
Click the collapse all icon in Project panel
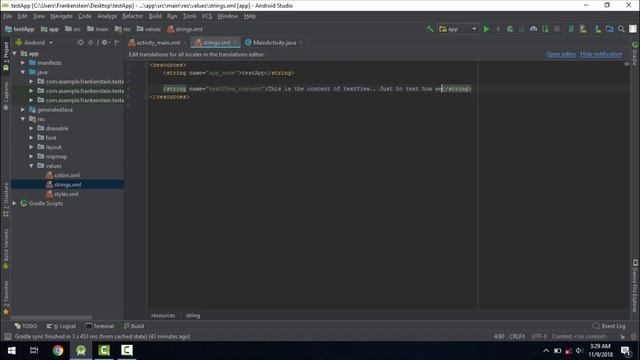[90, 42]
